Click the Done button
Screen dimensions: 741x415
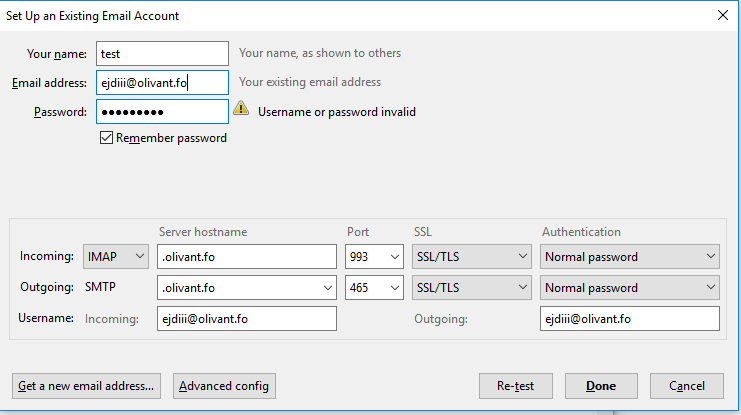click(x=601, y=386)
